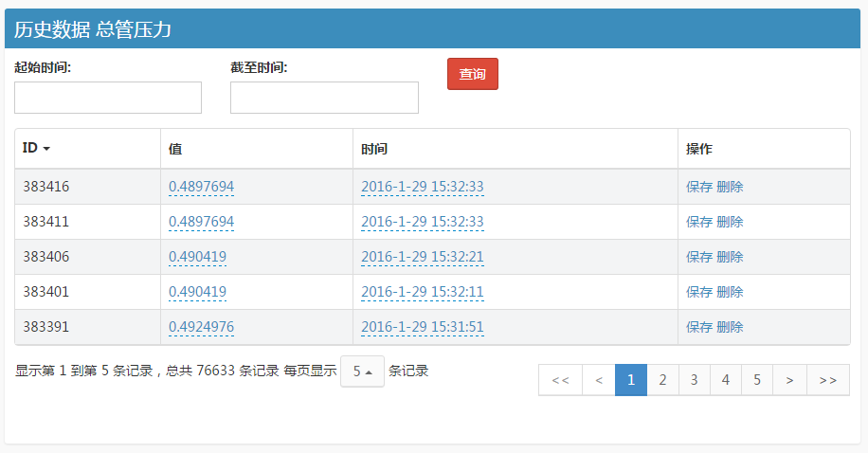This screenshot has height=453, width=868.
Task: Click 删除 for row 383411
Action: [x=730, y=222]
